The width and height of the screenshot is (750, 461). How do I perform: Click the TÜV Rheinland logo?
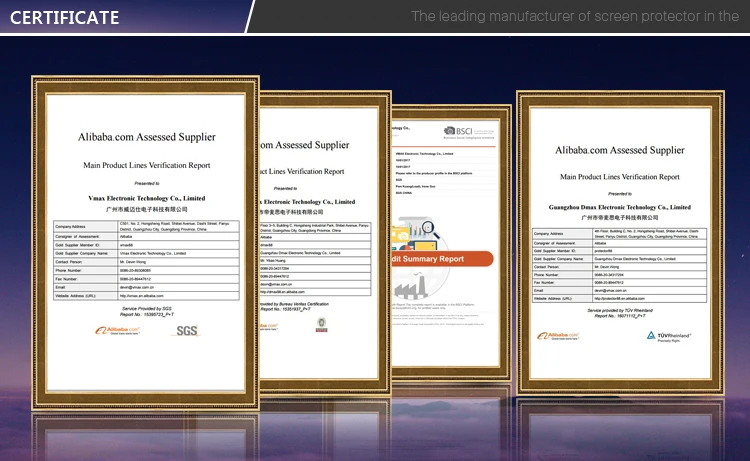[x=669, y=336]
